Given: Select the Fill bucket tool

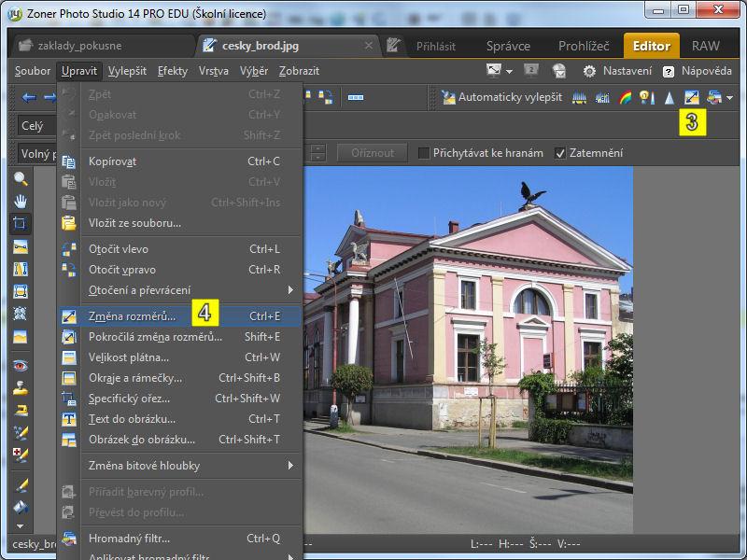Looking at the screenshot, I should 20,508.
